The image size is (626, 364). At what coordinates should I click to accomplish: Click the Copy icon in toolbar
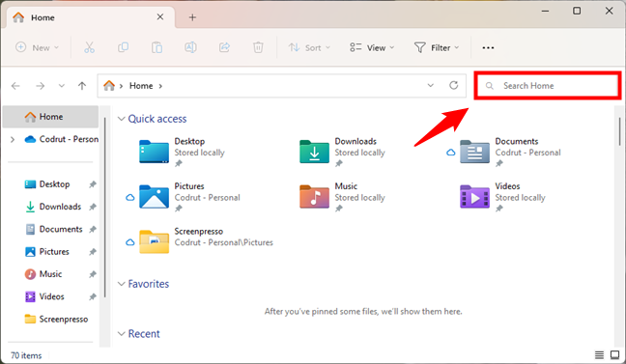pos(123,47)
